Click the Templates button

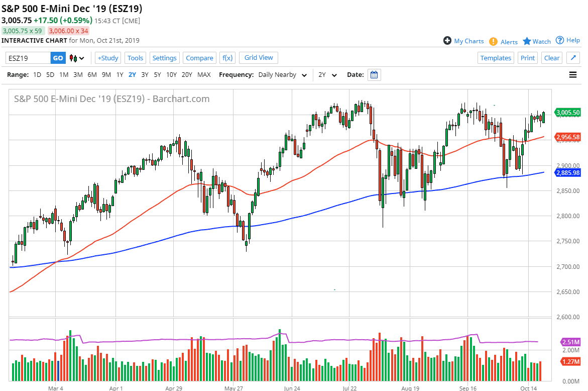pyautogui.click(x=496, y=58)
